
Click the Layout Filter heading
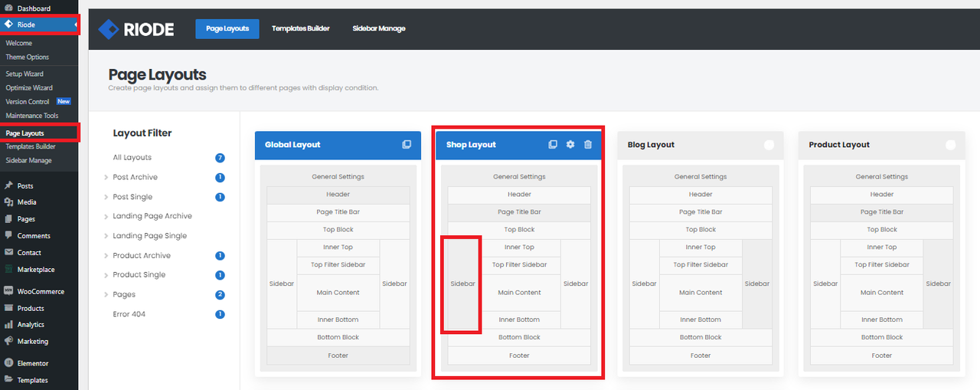pos(142,133)
